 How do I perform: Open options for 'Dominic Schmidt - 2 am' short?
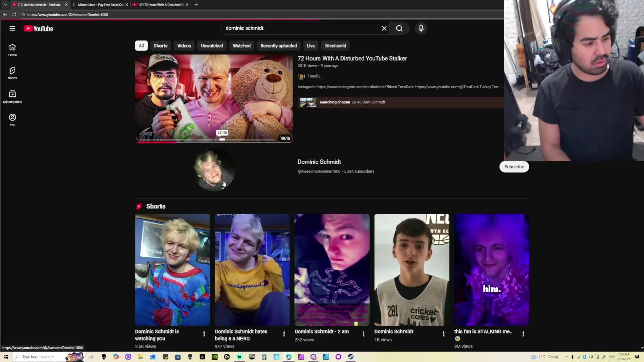pyautogui.click(x=363, y=334)
